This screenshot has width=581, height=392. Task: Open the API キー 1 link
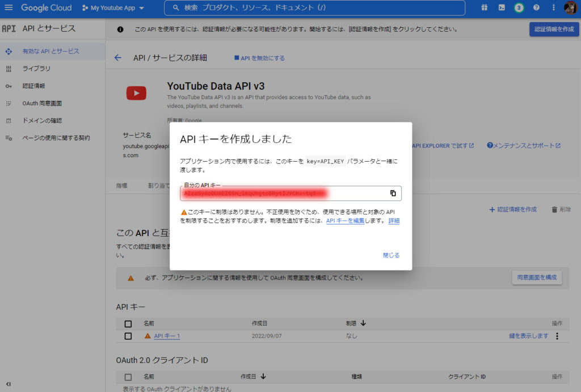click(x=167, y=336)
